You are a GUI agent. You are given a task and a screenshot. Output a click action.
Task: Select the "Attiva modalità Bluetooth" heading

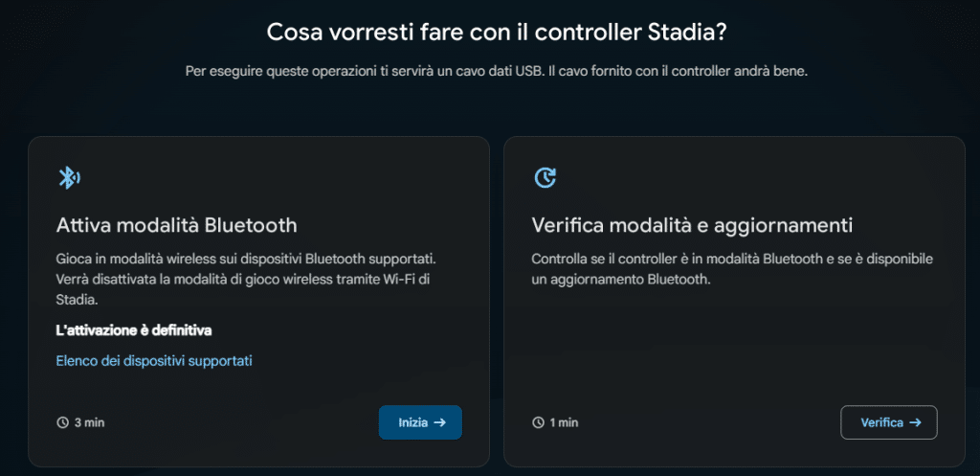[x=177, y=225]
